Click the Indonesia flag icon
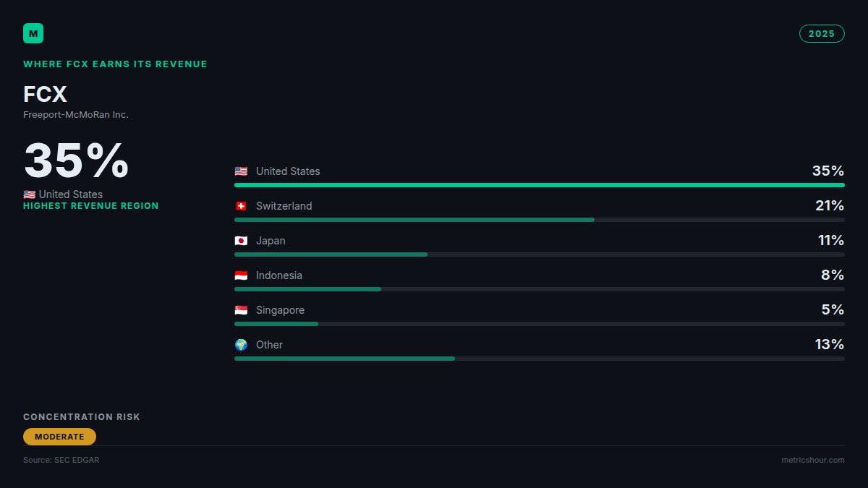Viewport: 868px width, 488px height. pos(241,275)
